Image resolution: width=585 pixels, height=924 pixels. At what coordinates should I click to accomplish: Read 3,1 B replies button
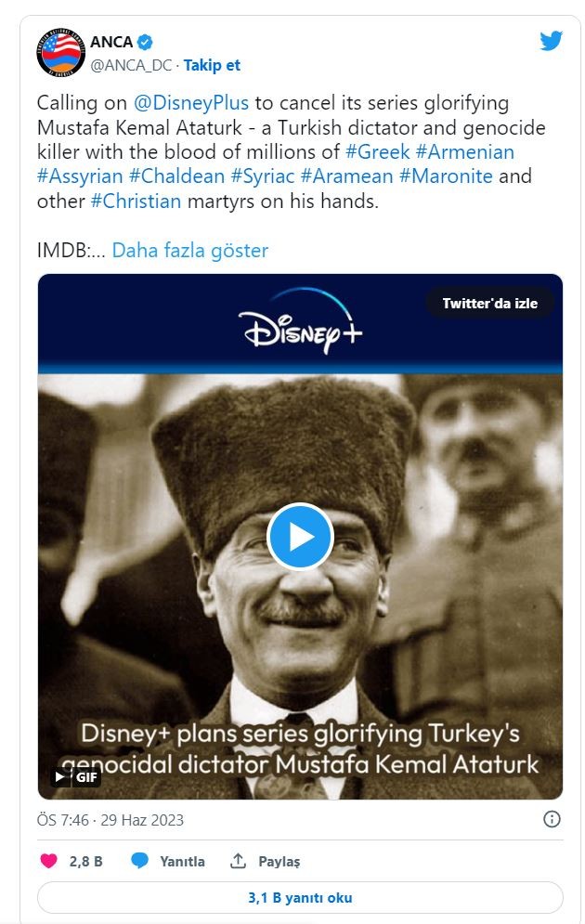click(300, 898)
